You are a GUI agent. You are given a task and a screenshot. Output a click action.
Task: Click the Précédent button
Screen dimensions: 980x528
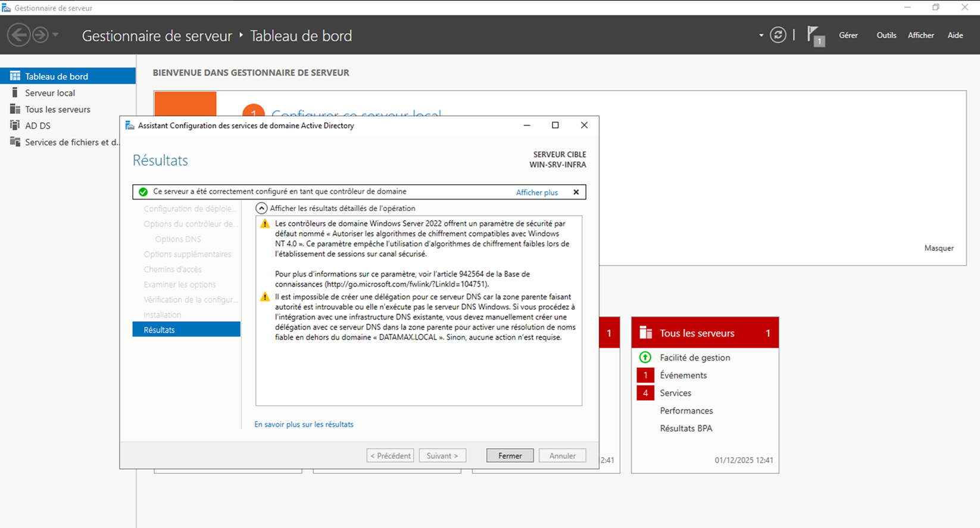point(390,455)
